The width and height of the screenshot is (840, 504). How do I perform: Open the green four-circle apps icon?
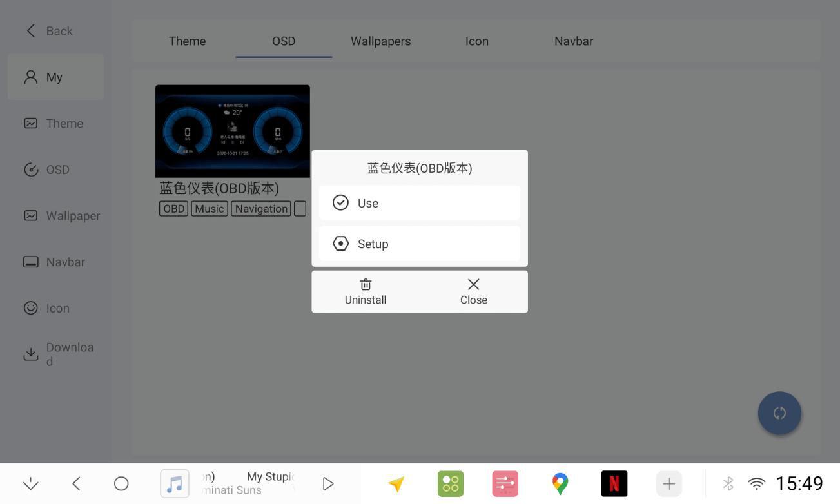tap(451, 483)
